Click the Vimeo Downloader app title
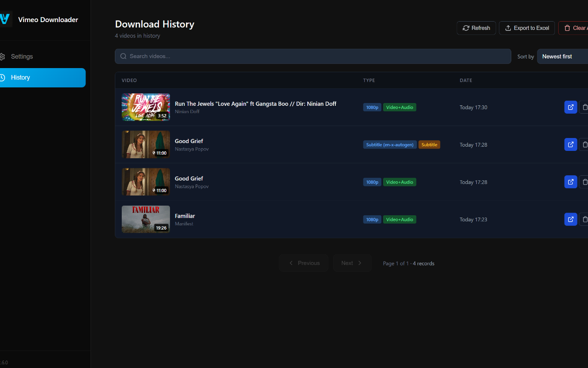The height and width of the screenshot is (368, 588). click(x=48, y=20)
